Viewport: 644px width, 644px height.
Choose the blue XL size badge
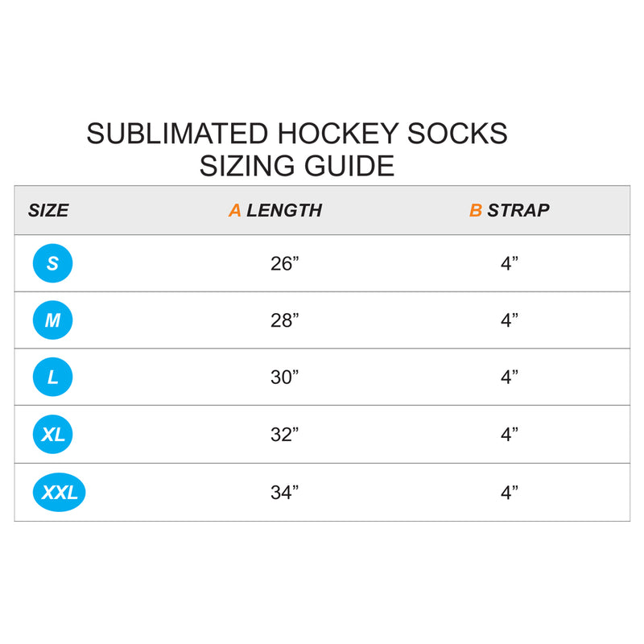tap(53, 435)
